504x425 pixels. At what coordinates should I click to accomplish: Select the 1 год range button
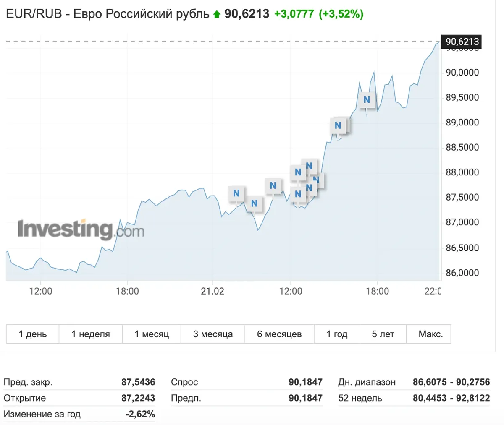[x=337, y=334]
